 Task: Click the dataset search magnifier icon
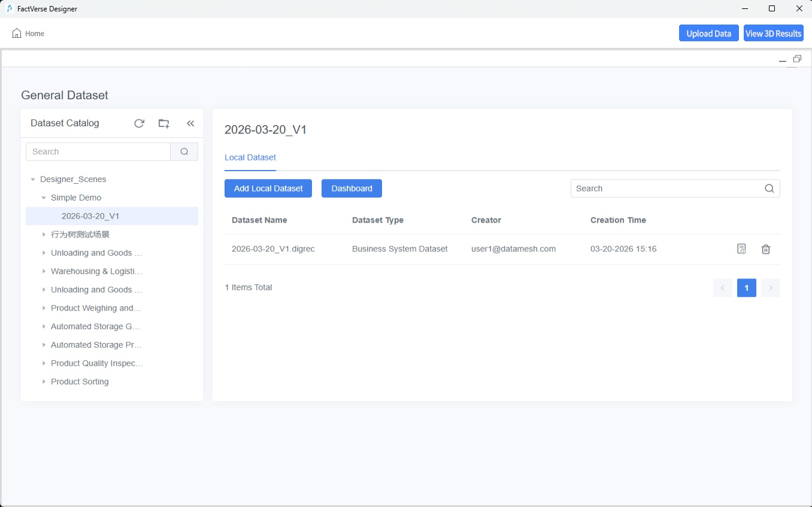[x=769, y=189]
